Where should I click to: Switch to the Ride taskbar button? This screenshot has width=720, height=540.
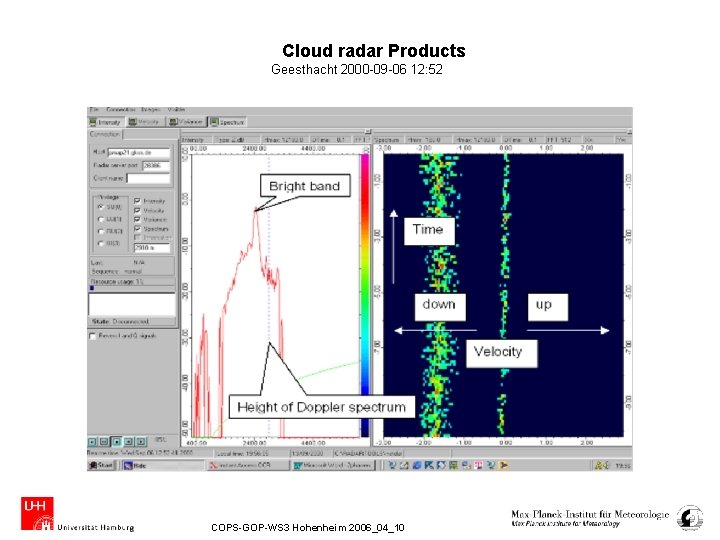[x=163, y=466]
